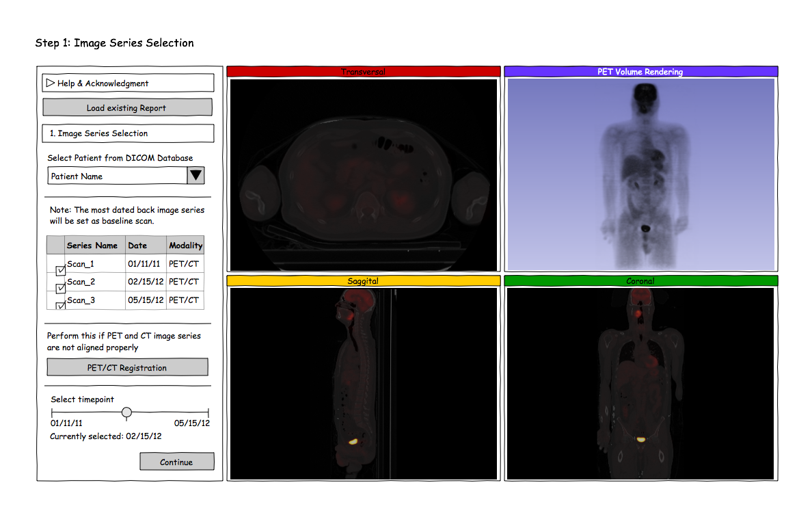
Task: Click the transversal abdominal slice image
Action: click(x=363, y=174)
